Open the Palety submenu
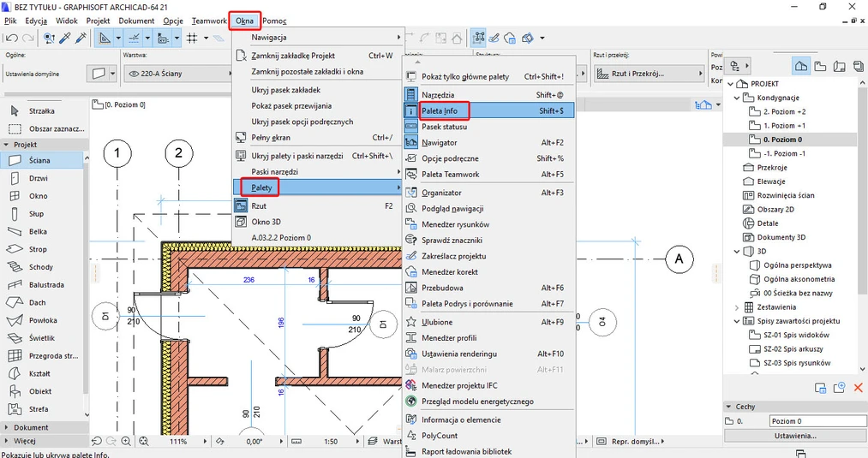The image size is (868, 458). click(x=318, y=187)
